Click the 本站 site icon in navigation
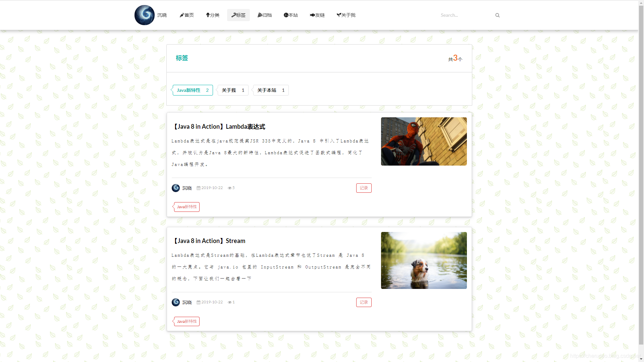 point(286,15)
